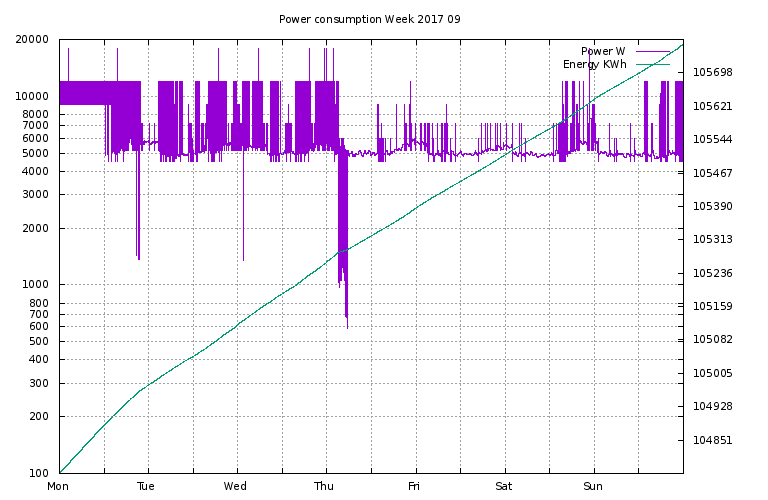Click the 'Fri' x-axis label
Screen dimensions: 768x500
click(x=414, y=487)
